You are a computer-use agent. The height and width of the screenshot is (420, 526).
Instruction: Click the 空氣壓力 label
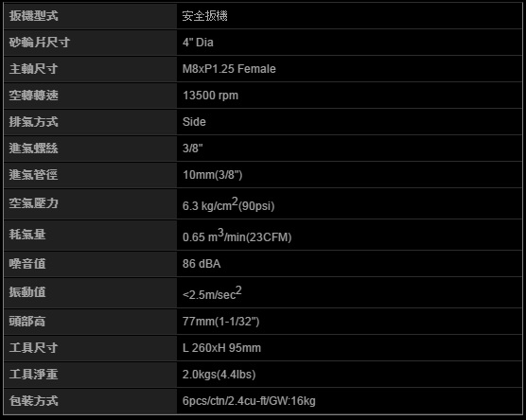coord(33,203)
